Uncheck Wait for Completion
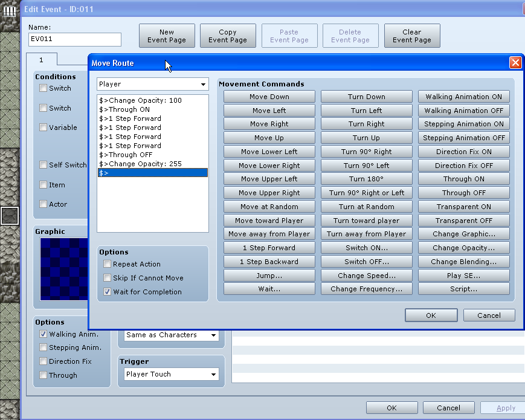 (x=108, y=292)
